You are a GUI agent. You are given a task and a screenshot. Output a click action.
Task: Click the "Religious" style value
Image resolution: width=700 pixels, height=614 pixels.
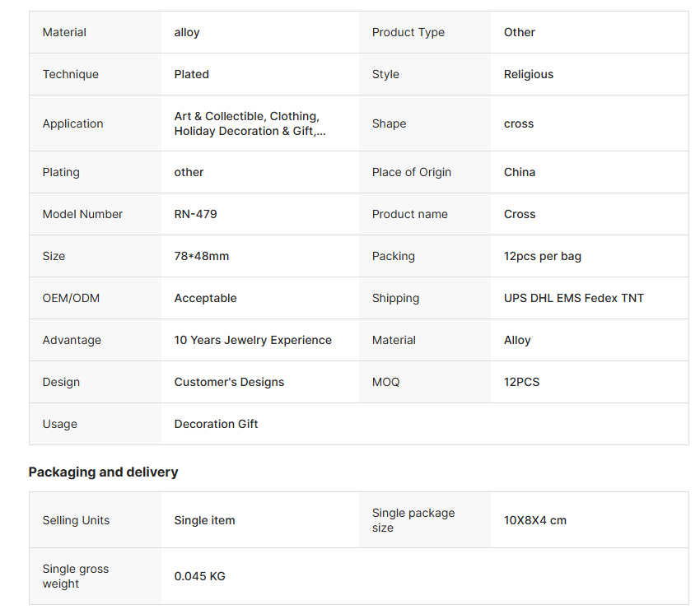tap(528, 74)
